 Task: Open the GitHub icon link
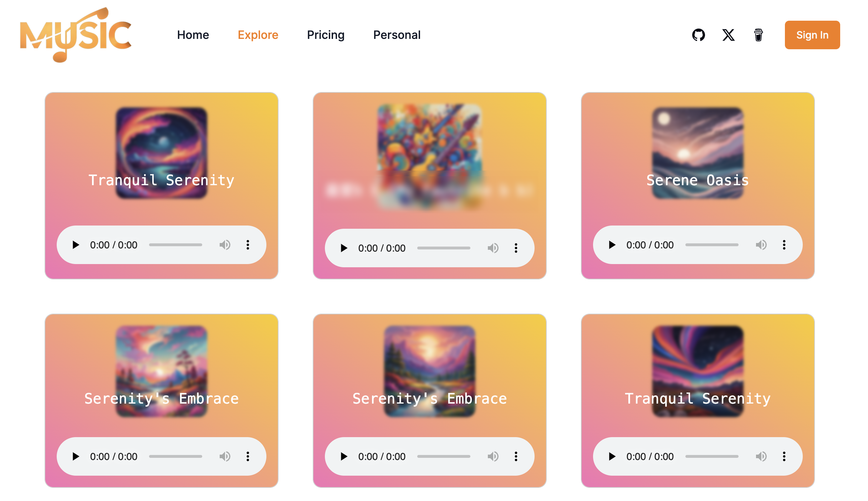(x=698, y=35)
